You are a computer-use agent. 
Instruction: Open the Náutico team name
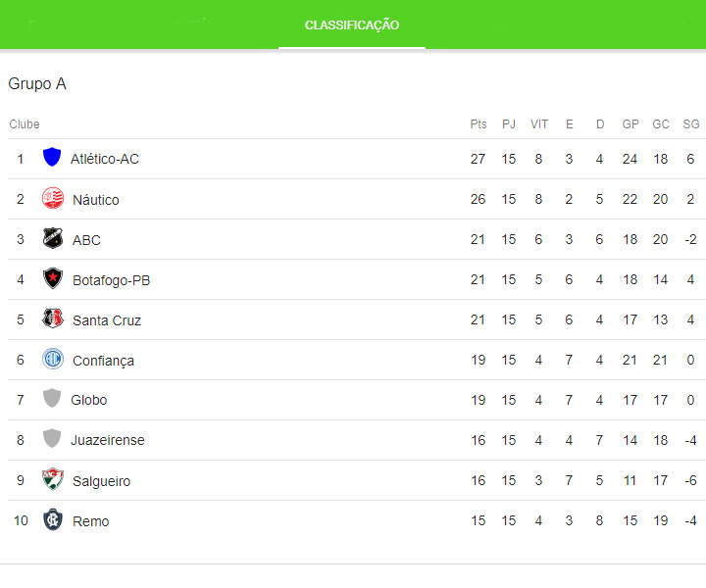click(x=96, y=200)
